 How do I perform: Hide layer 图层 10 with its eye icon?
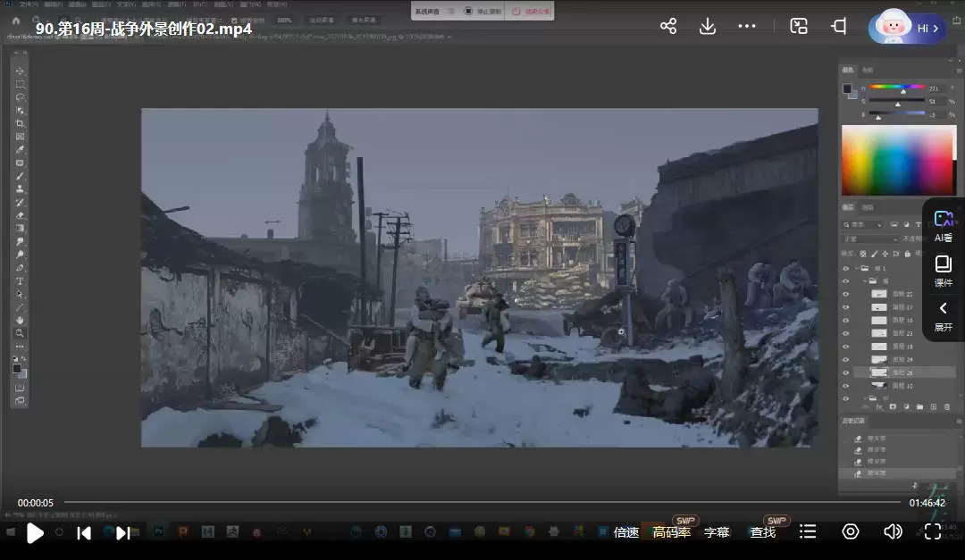tap(845, 386)
